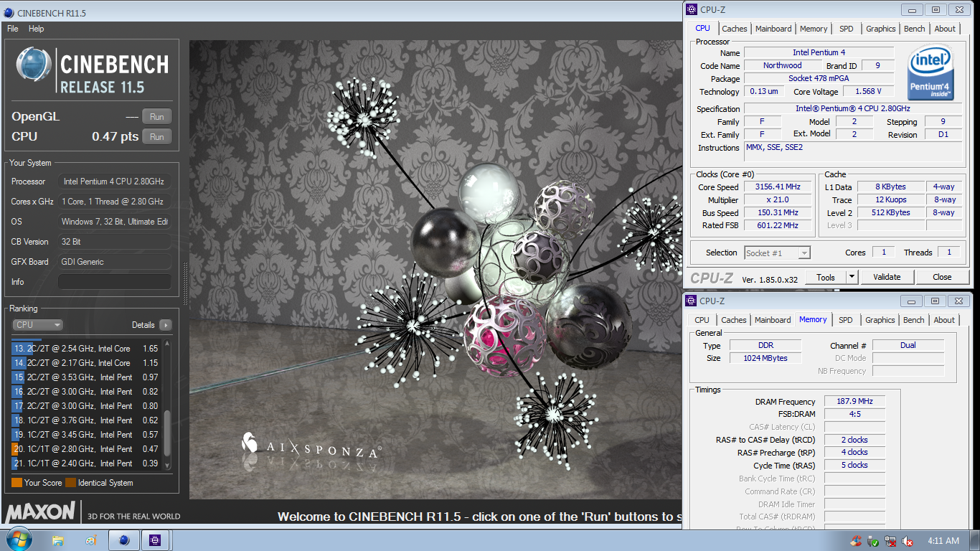Open the security shield tray icon

point(873,541)
